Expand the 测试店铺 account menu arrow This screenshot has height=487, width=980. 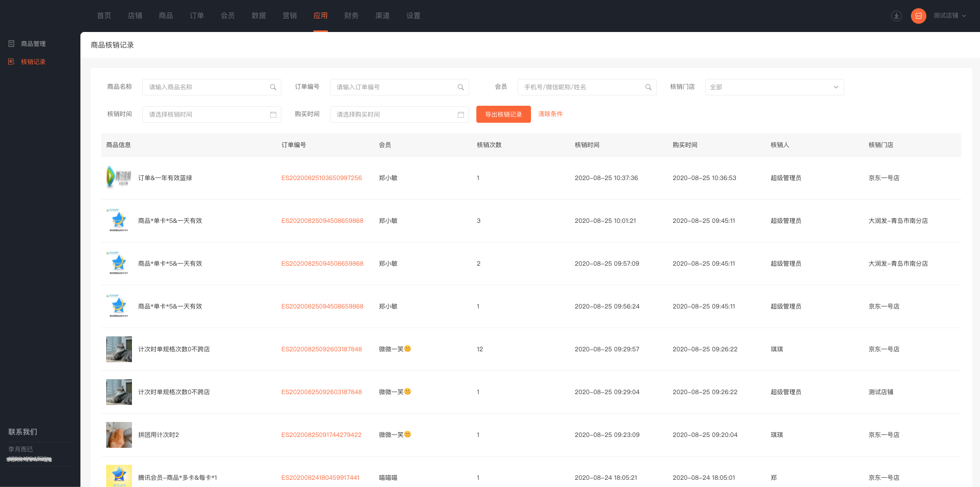point(964,16)
